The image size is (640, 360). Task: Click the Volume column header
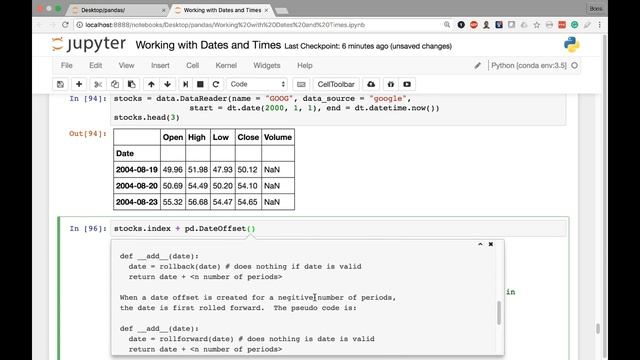pyautogui.click(x=278, y=138)
